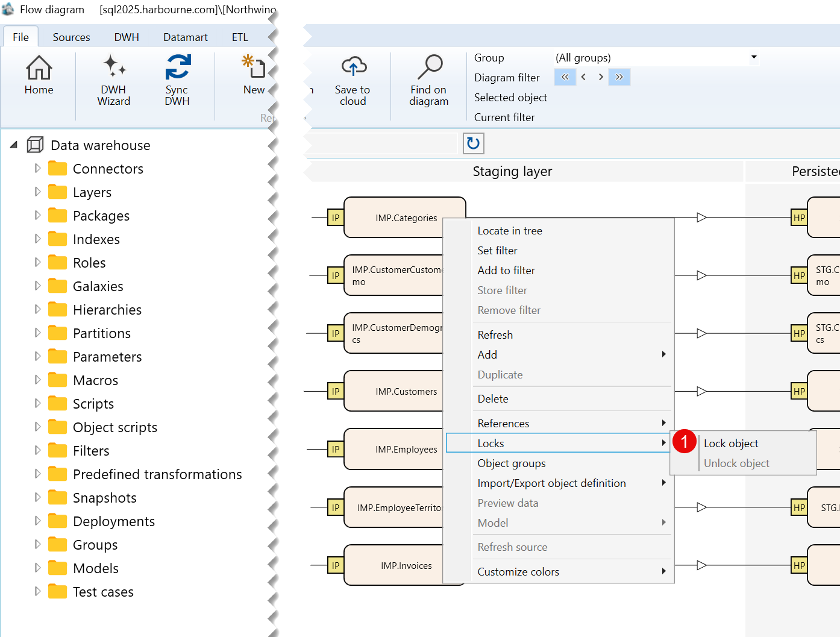
Task: Select the IMP.Employees diagram node
Action: (393, 449)
